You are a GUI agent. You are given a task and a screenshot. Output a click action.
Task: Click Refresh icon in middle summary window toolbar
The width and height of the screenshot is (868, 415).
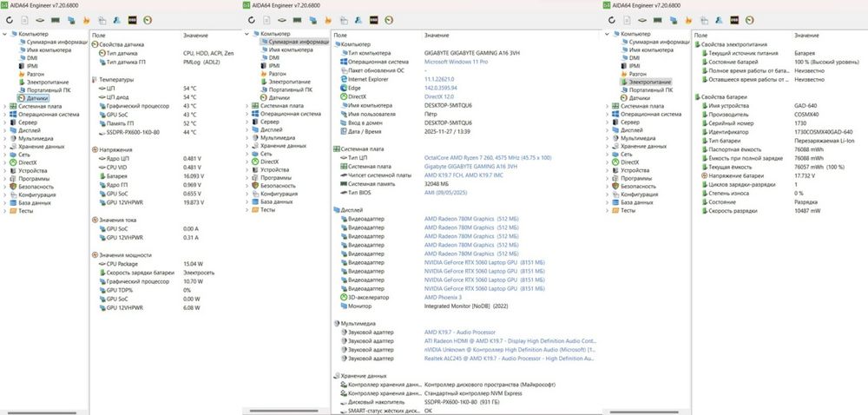coord(252,20)
